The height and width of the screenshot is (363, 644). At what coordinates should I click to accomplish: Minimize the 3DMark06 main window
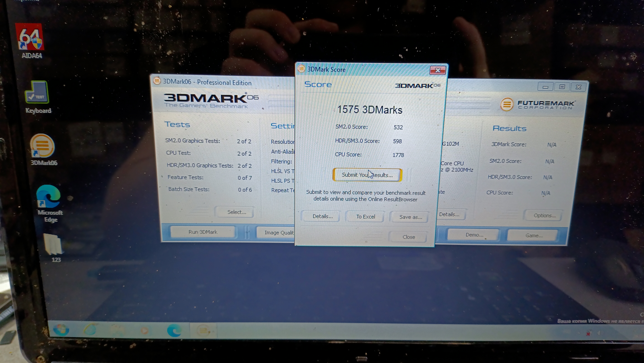(546, 87)
